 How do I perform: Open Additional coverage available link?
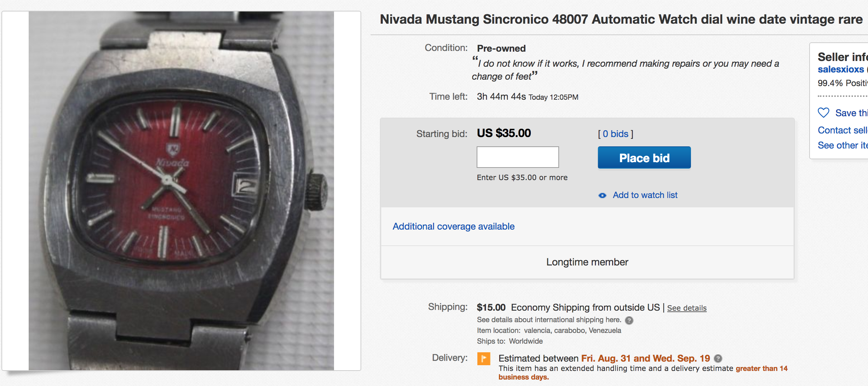[453, 226]
